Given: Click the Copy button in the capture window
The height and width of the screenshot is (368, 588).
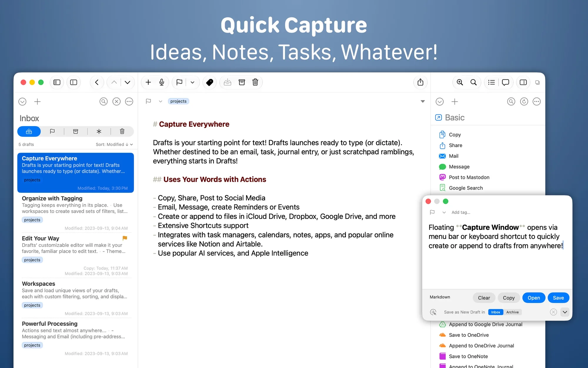Looking at the screenshot, I should 509,298.
